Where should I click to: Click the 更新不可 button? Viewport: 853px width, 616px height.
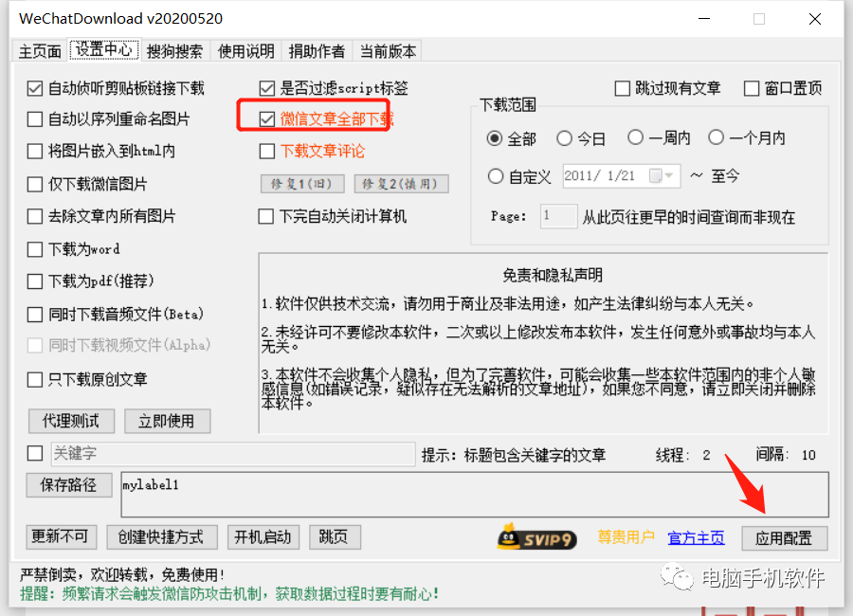[61, 536]
